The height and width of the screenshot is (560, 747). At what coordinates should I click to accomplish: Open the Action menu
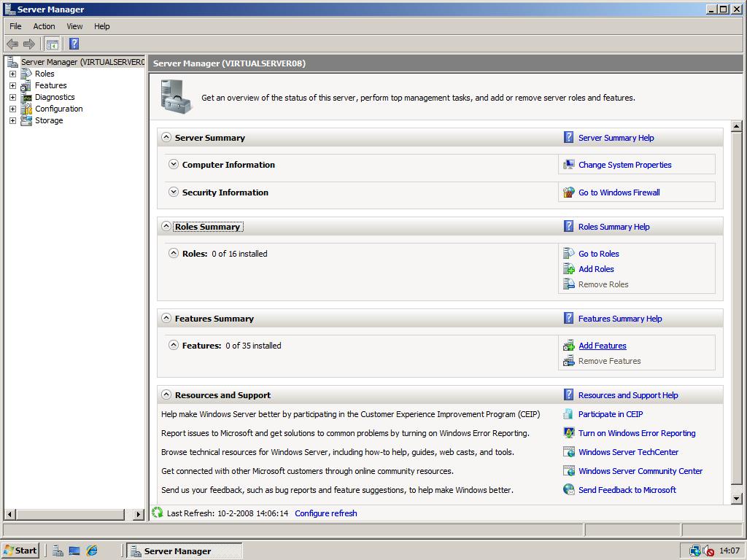[x=44, y=26]
